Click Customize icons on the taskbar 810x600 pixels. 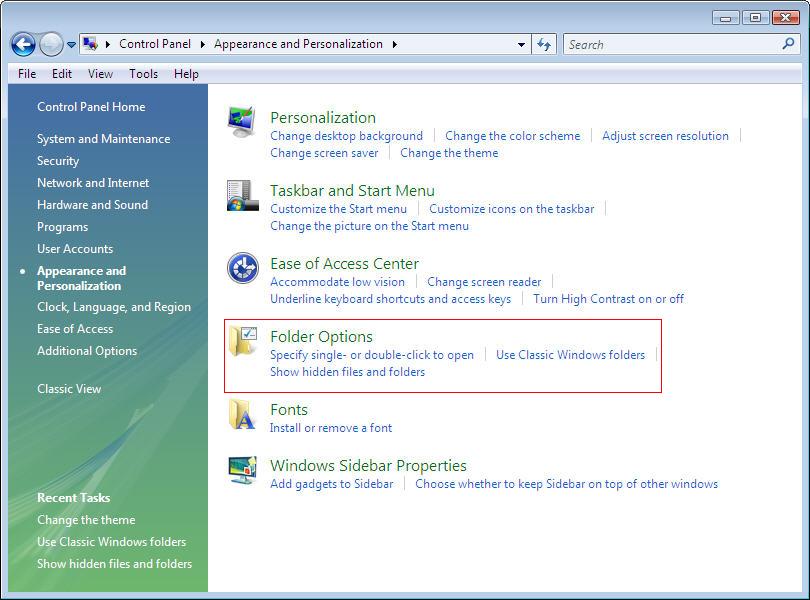(x=511, y=209)
